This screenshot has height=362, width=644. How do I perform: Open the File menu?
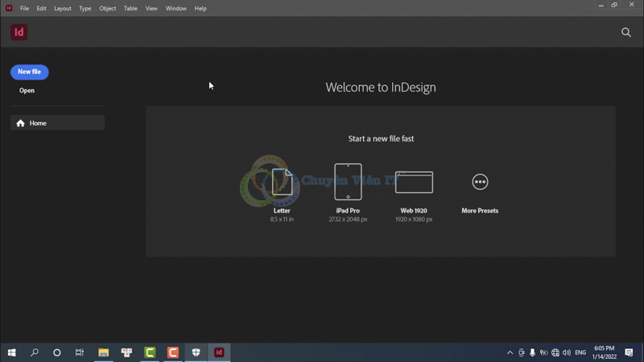coord(24,8)
